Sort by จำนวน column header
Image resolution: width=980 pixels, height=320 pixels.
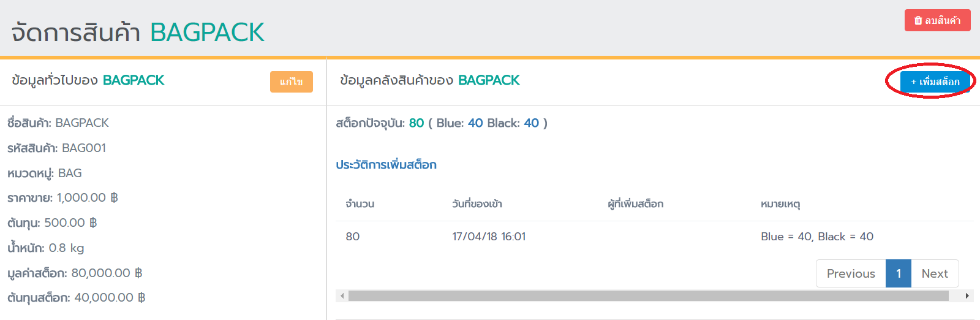(360, 204)
